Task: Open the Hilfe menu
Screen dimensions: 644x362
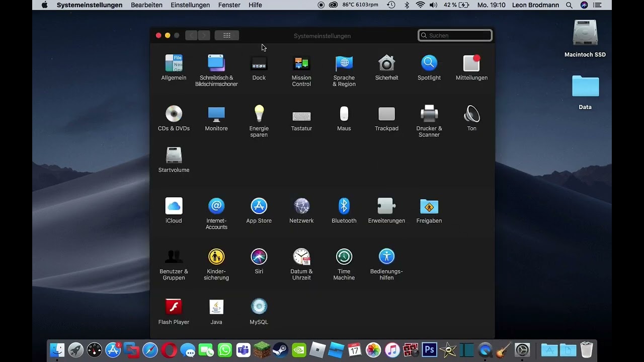Action: [255, 5]
